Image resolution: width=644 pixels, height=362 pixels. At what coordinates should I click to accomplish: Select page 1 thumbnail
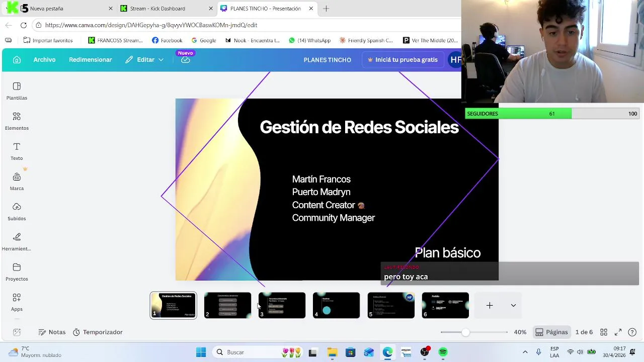(x=173, y=305)
